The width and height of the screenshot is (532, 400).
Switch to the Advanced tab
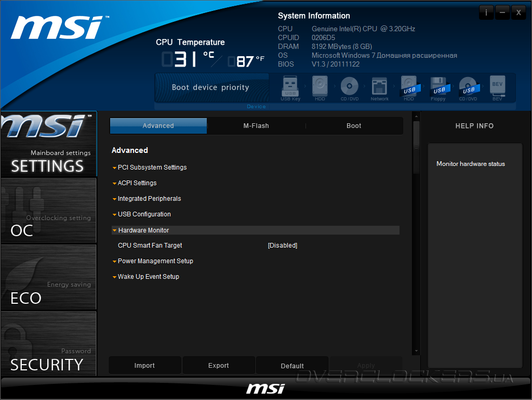click(x=158, y=126)
